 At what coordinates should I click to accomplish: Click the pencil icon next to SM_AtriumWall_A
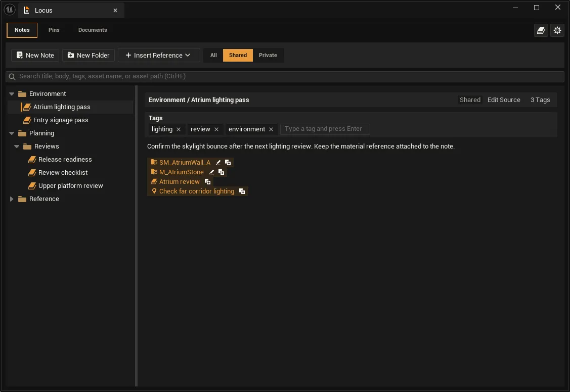coord(218,163)
